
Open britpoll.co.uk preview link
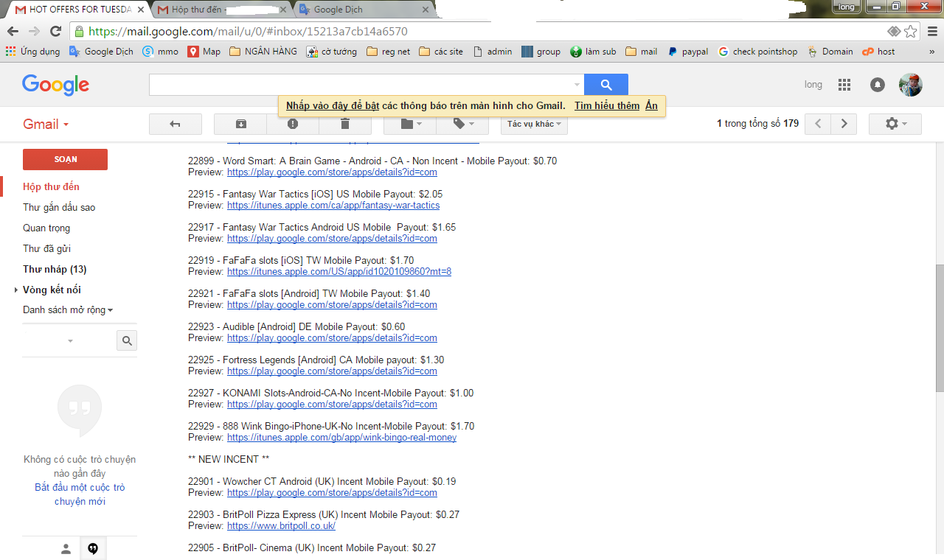(x=281, y=526)
